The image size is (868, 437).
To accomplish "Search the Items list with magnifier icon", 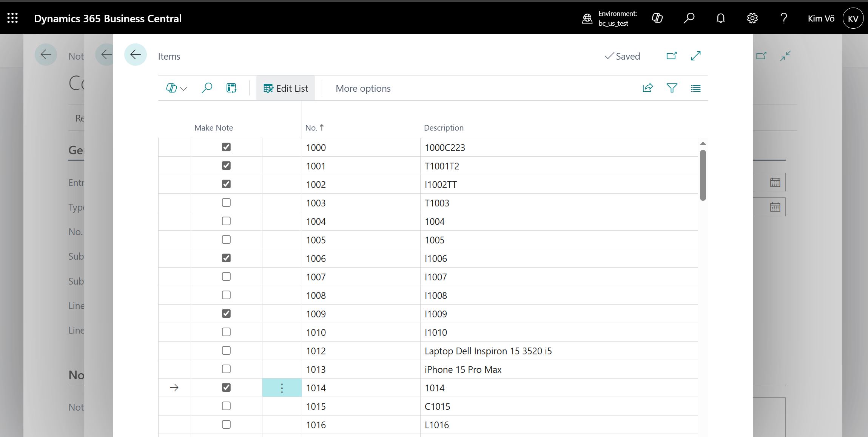I will (x=207, y=88).
